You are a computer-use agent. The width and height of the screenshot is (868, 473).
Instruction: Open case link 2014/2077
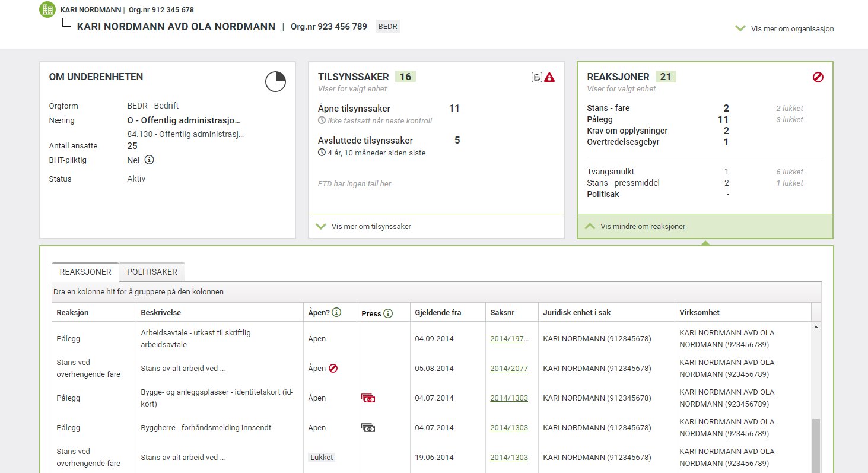pyautogui.click(x=508, y=369)
